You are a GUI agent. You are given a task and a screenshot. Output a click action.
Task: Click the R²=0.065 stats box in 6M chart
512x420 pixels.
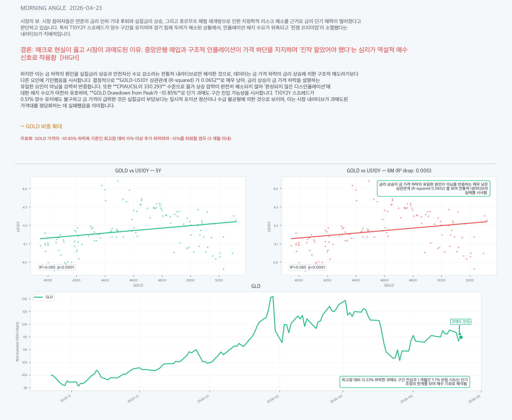tap(307, 267)
